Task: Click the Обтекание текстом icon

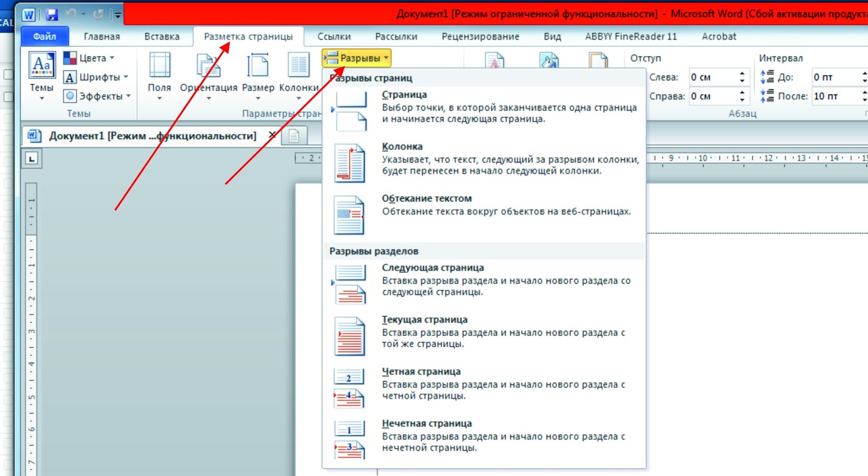Action: tap(349, 215)
